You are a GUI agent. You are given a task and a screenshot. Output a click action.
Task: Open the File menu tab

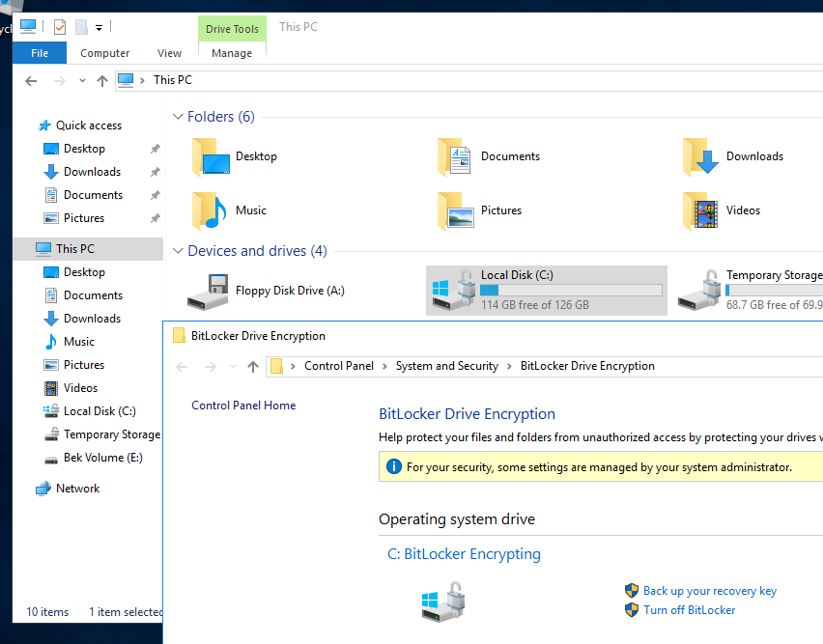(40, 53)
